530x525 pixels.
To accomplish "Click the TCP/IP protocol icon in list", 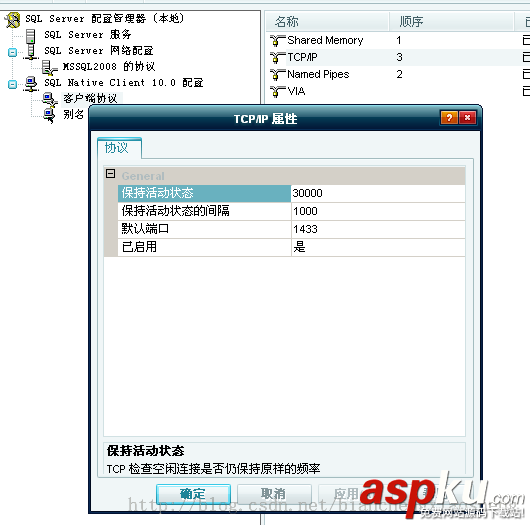I will pos(277,57).
